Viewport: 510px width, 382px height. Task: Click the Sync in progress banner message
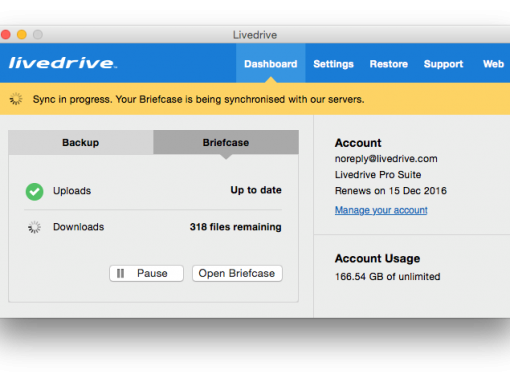(x=198, y=99)
